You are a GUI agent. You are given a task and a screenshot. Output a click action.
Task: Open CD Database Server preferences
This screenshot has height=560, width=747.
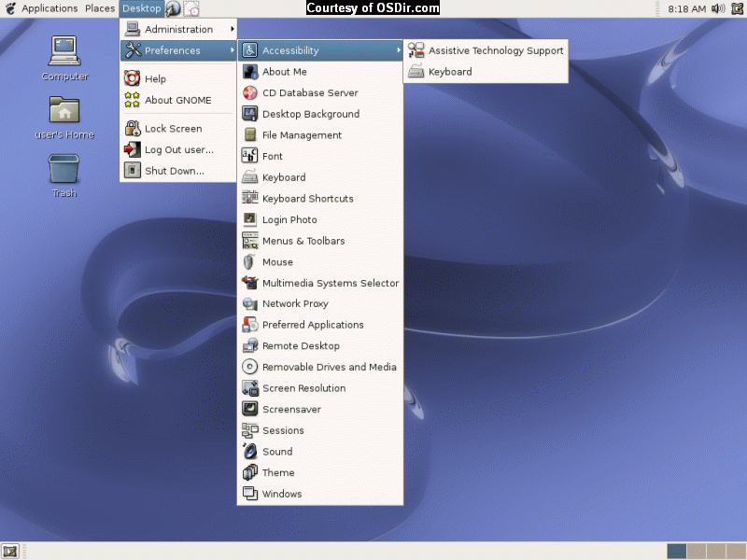(320, 92)
